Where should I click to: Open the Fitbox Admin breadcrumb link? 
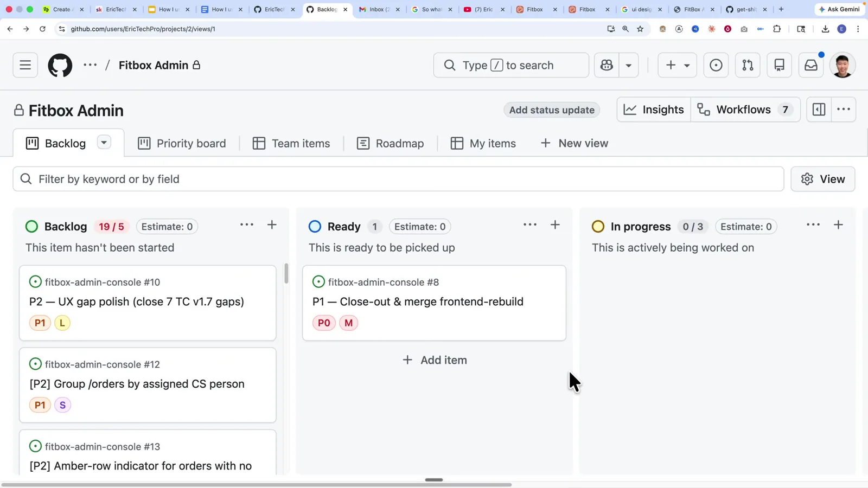(x=154, y=65)
